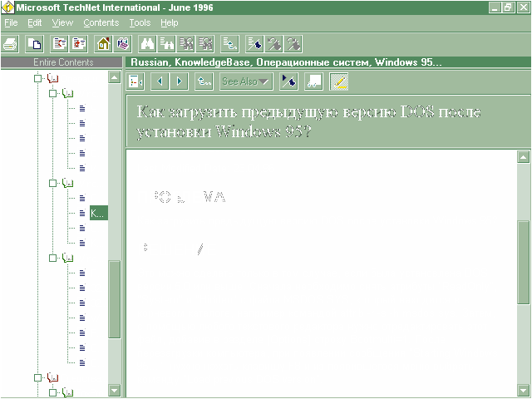532x399 pixels.
Task: Toggle the bottommost green book node box
Action: click(52, 392)
